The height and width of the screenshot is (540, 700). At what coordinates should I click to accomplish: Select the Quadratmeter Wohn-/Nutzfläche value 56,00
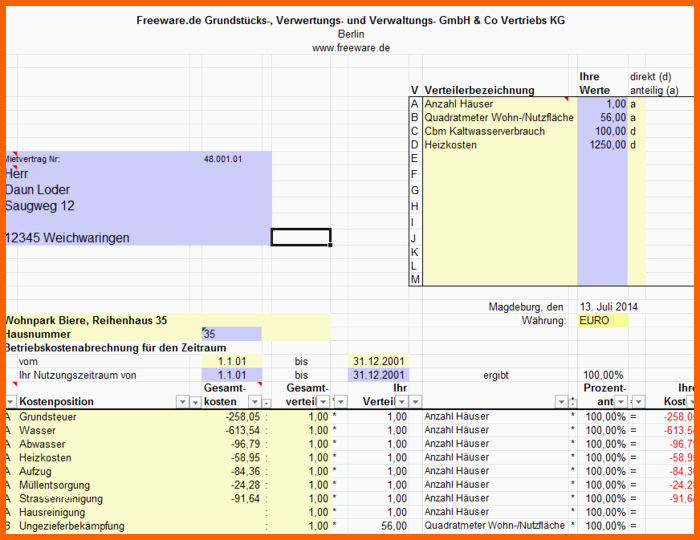[602, 118]
